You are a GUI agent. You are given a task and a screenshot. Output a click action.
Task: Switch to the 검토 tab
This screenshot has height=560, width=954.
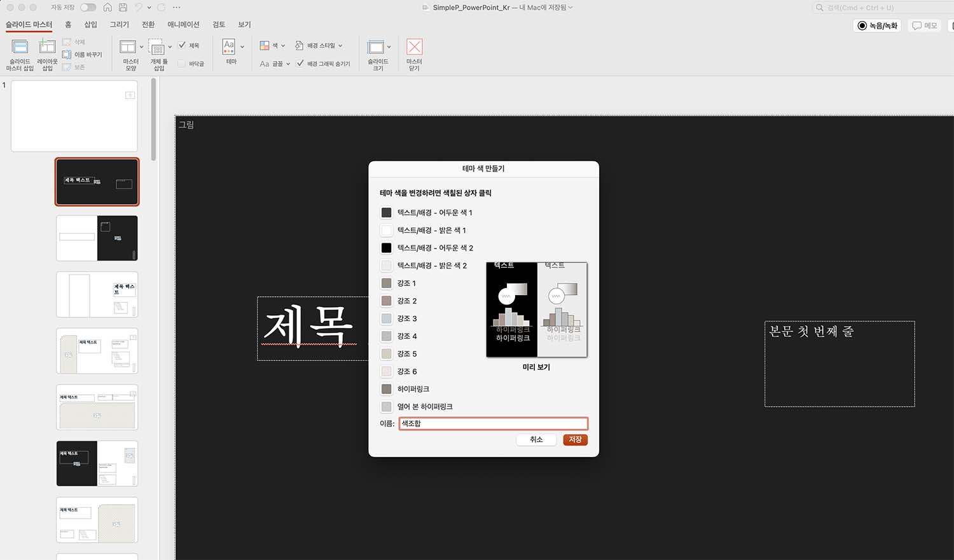219,24
